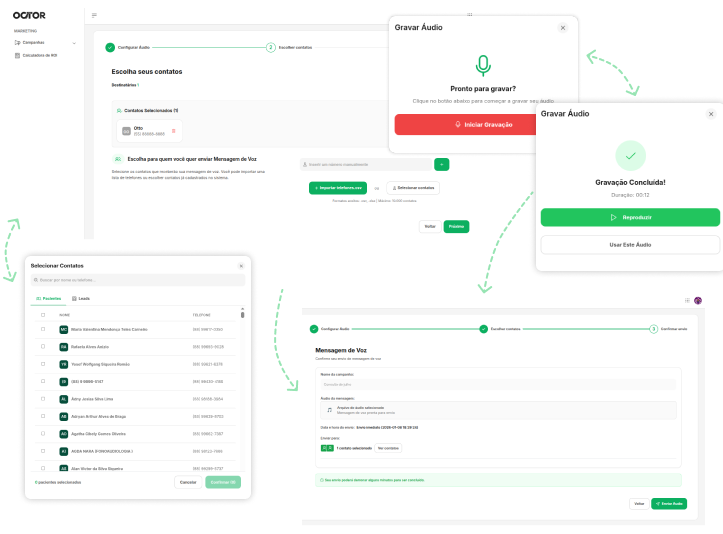
Task: Click the grid icon next to the avatar
Action: tap(687, 300)
